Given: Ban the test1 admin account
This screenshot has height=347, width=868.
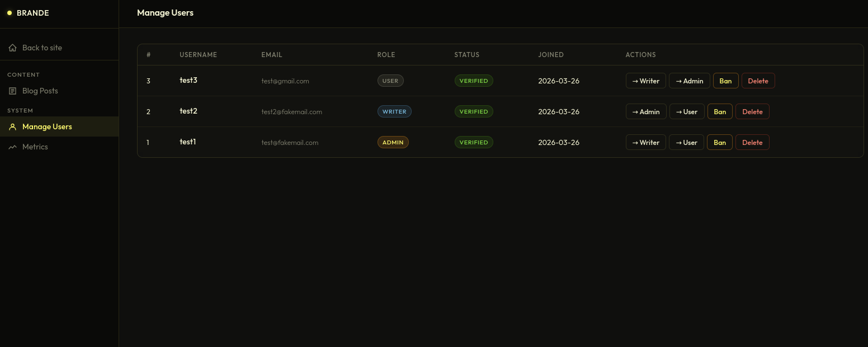Looking at the screenshot, I should pos(720,142).
